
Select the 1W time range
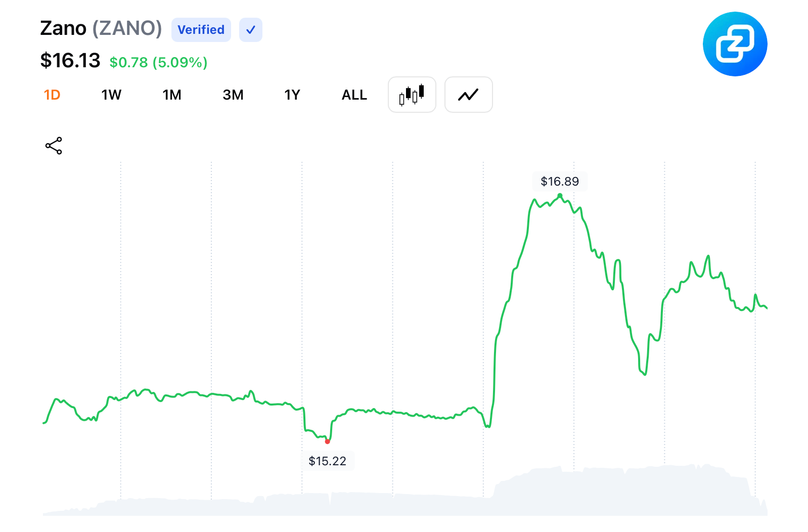[x=111, y=95]
